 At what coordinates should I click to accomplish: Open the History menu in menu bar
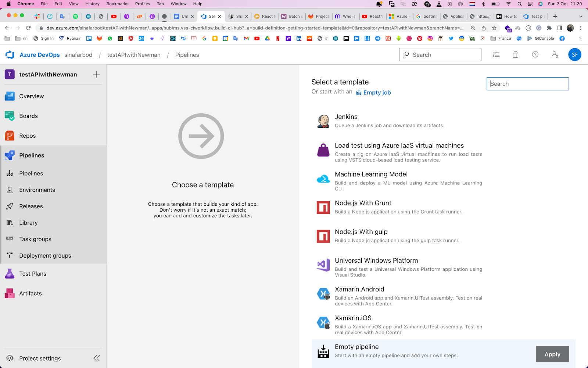(x=92, y=4)
